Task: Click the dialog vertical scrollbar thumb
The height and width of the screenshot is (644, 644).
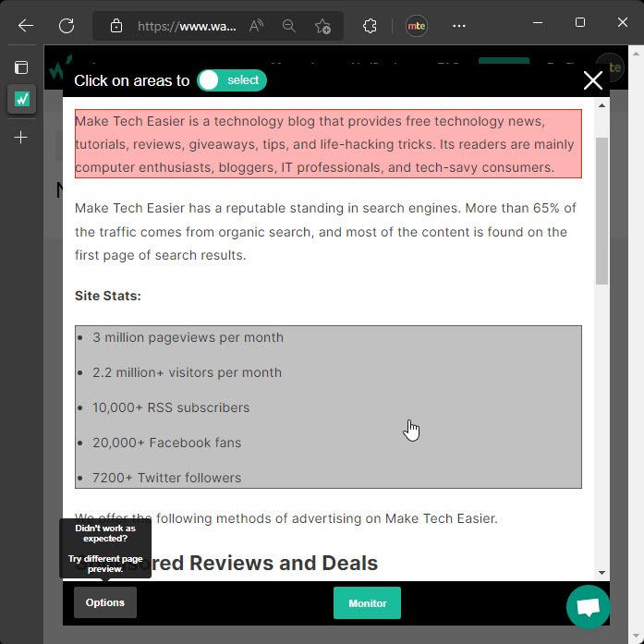Action: [x=602, y=211]
